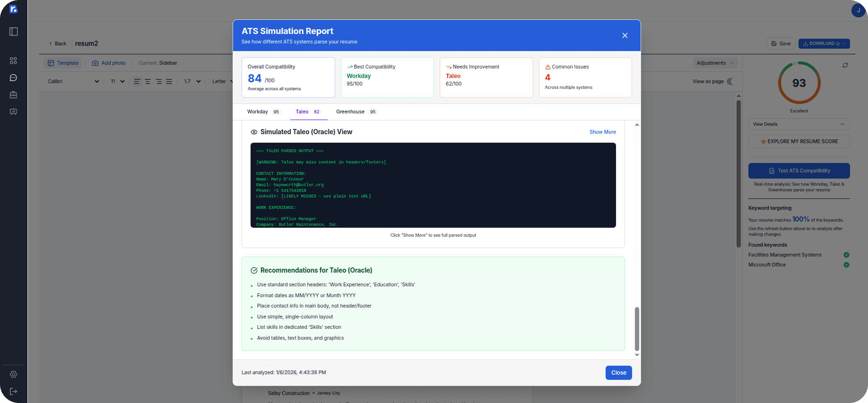Close the ATS Simulation Report with X
This screenshot has height=403, width=868.
click(625, 35)
